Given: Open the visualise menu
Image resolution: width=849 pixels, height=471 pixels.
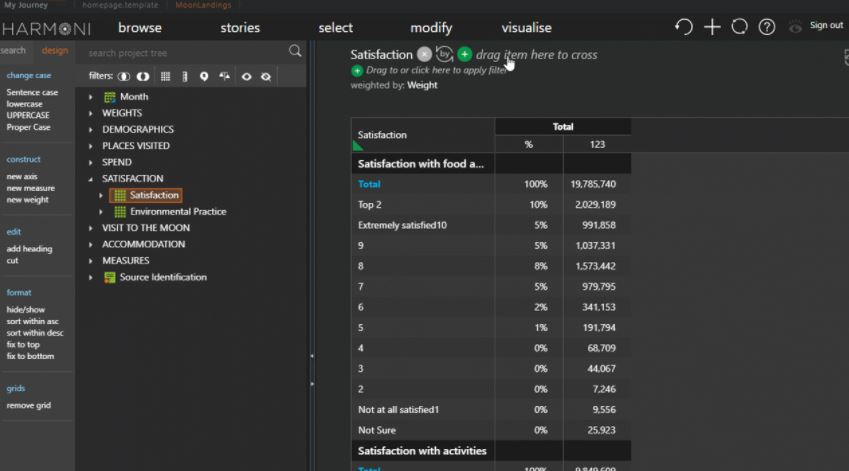Looking at the screenshot, I should pyautogui.click(x=526, y=28).
